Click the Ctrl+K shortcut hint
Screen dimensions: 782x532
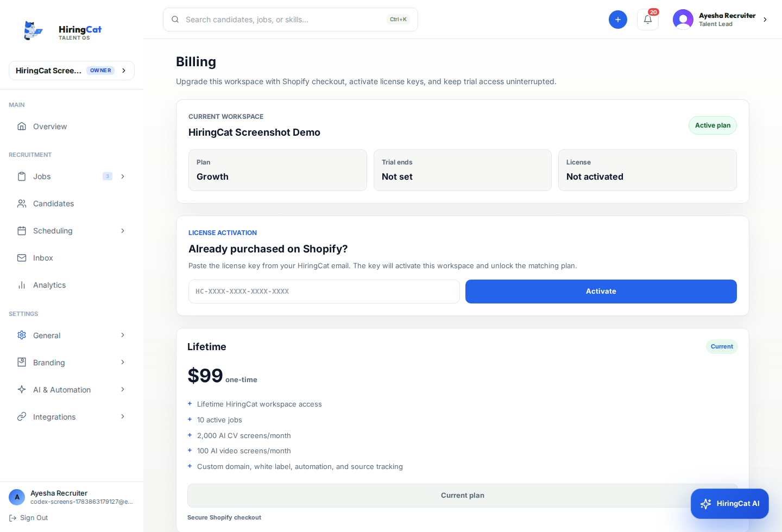click(x=398, y=20)
